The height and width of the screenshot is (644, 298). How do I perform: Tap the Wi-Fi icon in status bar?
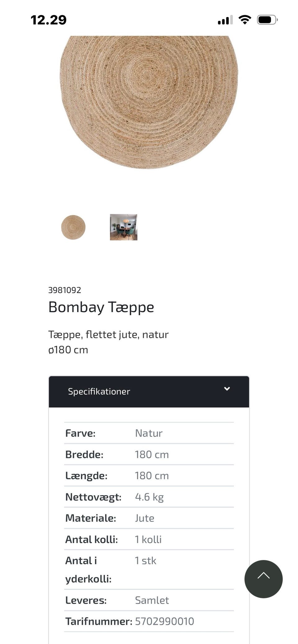point(245,20)
